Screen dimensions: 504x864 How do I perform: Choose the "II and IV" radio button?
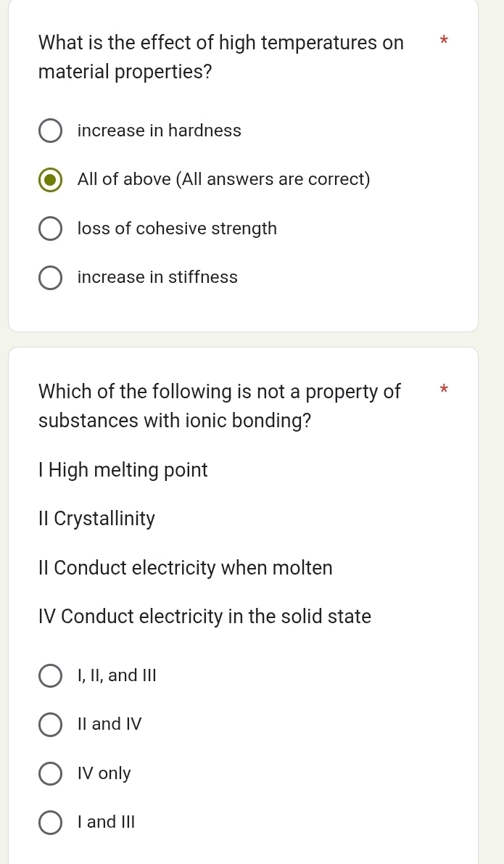pyautogui.click(x=50, y=724)
